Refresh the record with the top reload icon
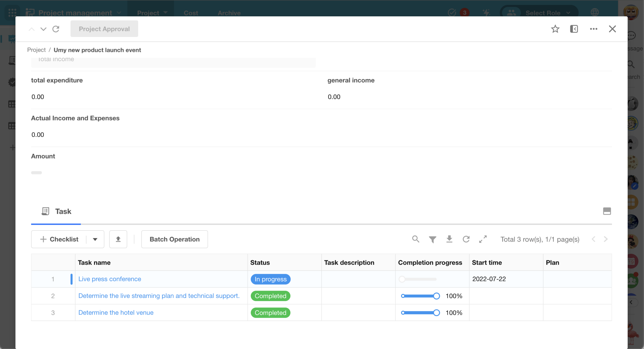This screenshot has height=349, width=644. 56,29
